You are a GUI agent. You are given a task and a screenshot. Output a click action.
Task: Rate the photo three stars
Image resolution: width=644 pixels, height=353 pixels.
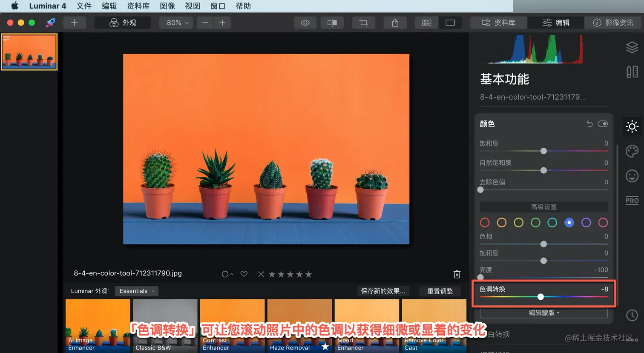click(x=290, y=274)
